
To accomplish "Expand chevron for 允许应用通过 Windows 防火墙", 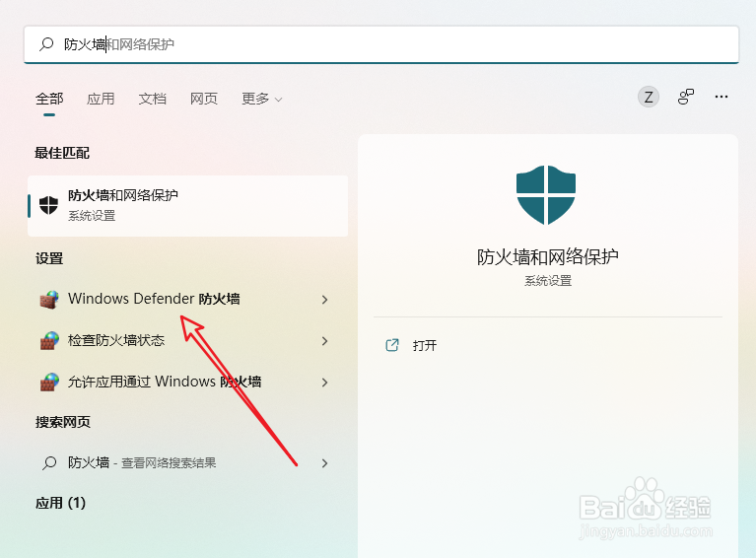I will tap(324, 383).
